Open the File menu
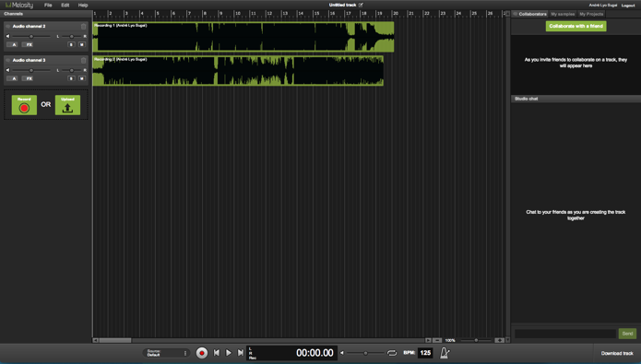Screen dimensions: 641x364 48,6
